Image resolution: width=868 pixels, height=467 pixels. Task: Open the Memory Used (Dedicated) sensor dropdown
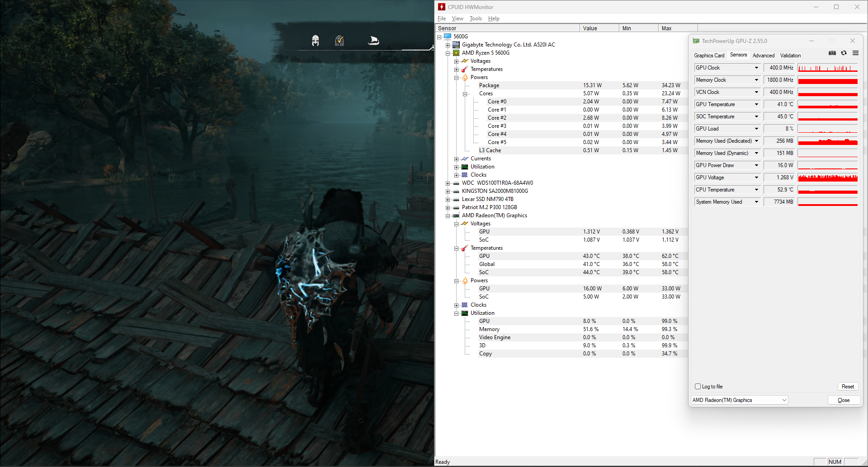pos(756,141)
